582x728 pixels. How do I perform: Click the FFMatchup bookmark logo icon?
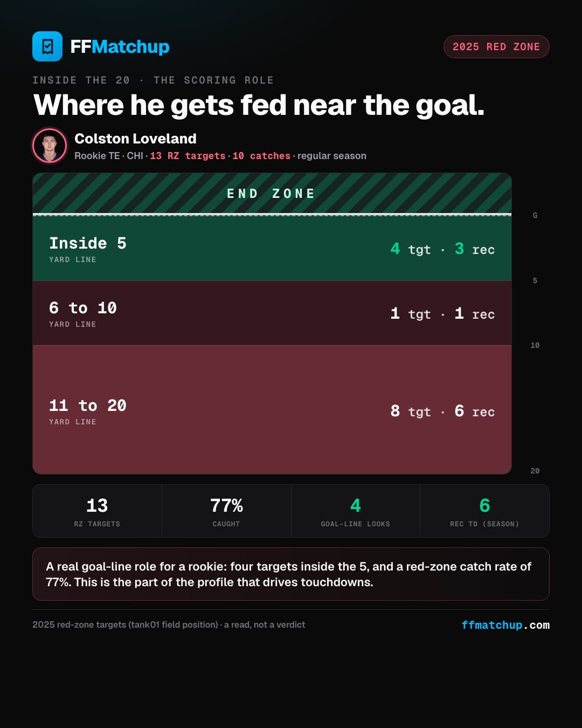[x=47, y=46]
